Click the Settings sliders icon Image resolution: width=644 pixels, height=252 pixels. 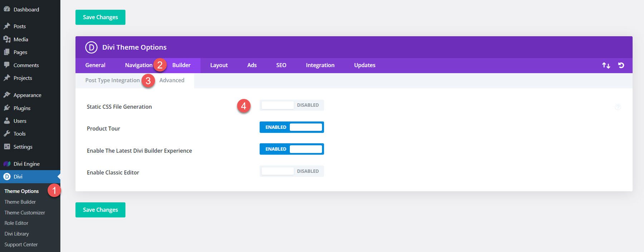click(7, 146)
